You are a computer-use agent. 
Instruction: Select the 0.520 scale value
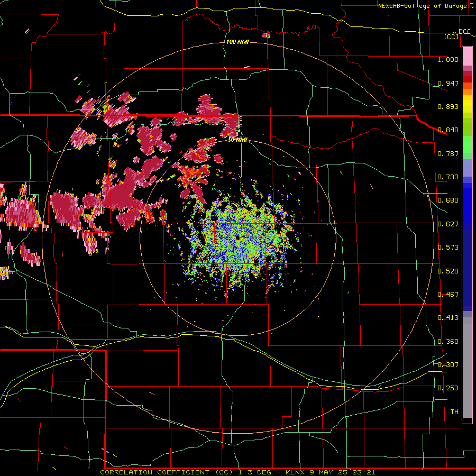[x=448, y=271]
